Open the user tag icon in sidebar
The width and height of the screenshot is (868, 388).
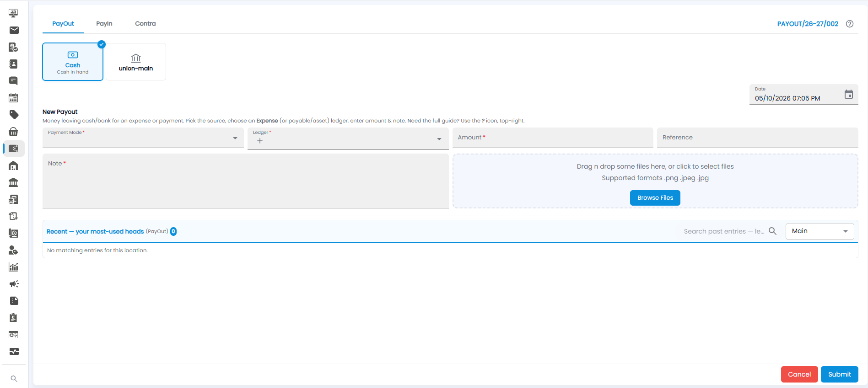click(14, 250)
